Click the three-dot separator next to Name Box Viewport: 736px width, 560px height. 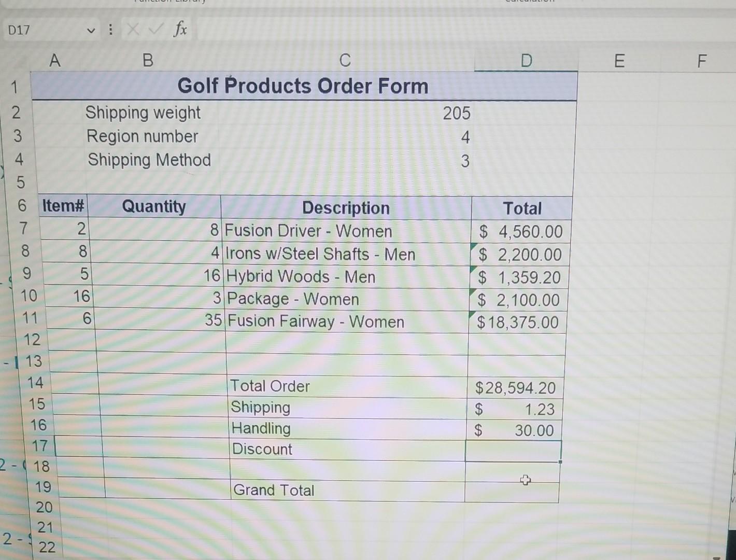(x=109, y=30)
